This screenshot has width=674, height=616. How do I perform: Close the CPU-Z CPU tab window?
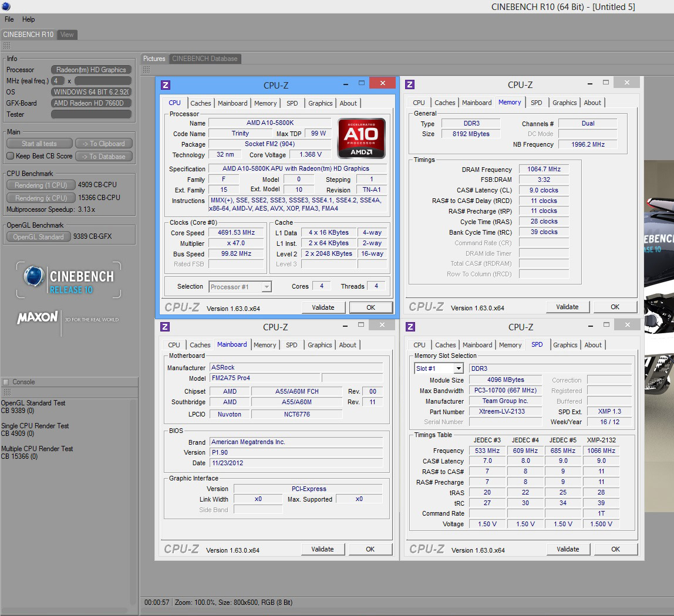[x=383, y=83]
